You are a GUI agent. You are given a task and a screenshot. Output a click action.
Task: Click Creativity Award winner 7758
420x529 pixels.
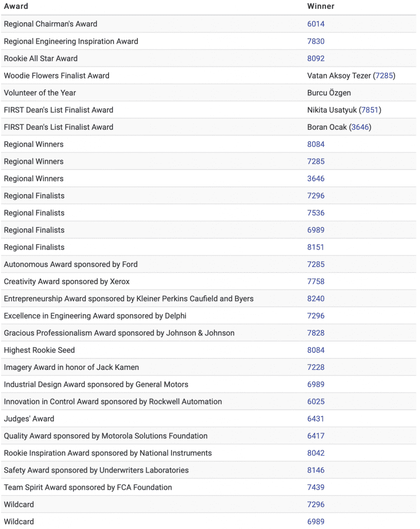(x=316, y=282)
